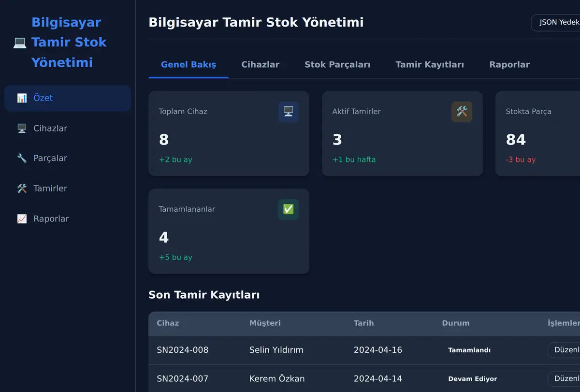Screen dimensions: 580x392
Task: Click the Tarih column header
Action: [x=363, y=323]
